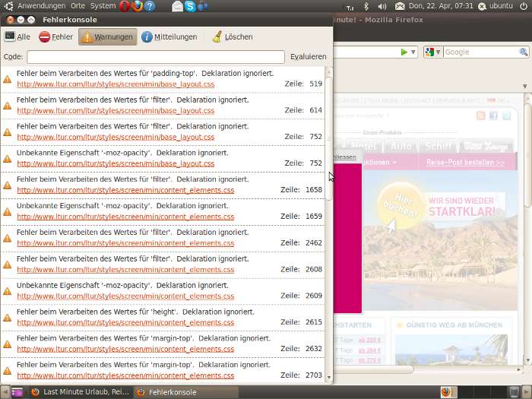The width and height of the screenshot is (532, 399).
Task: Open the Orte menu in top panel
Action: coord(78,5)
